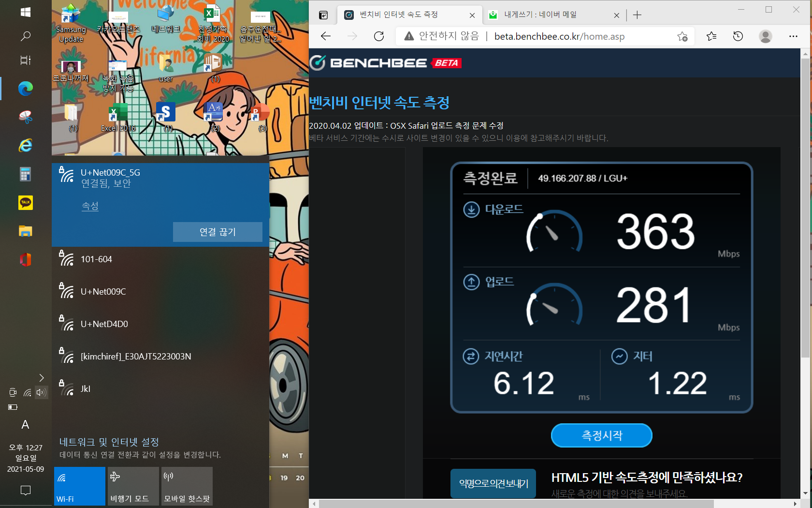Click 벤치비 인터넷 속도 측정 heading link
Screen dimensions: 812x508
[379, 103]
